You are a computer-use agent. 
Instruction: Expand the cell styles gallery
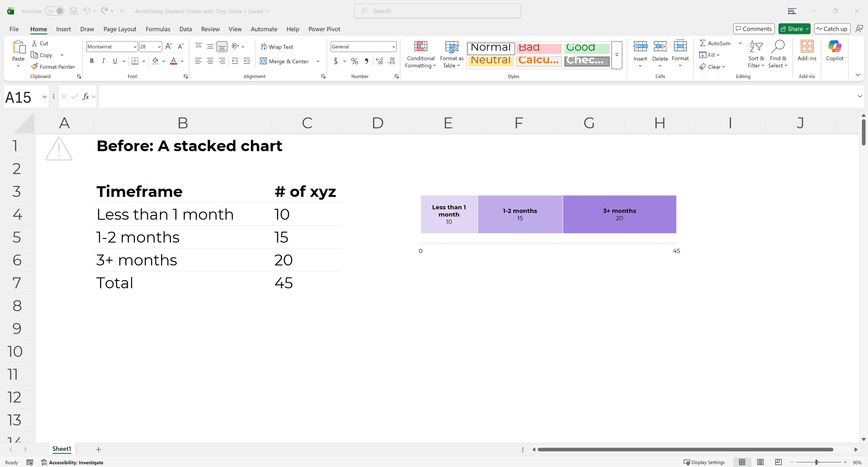tap(617, 55)
